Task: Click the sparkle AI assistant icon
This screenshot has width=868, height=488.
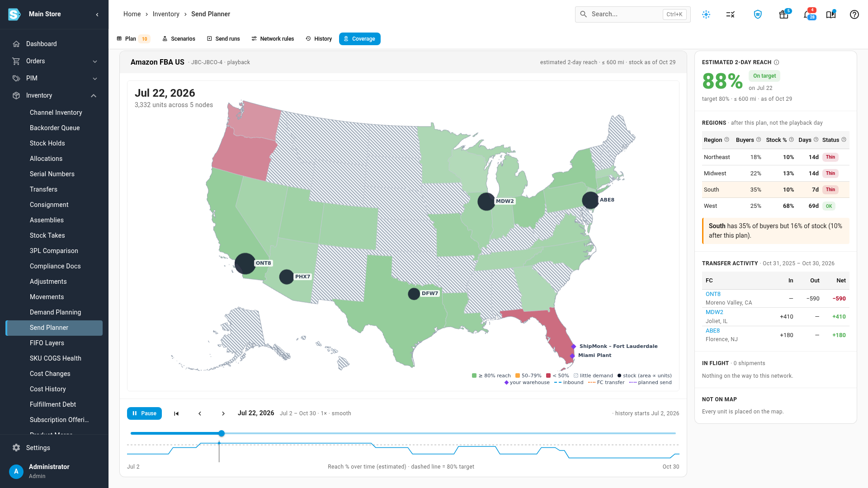Action: [x=706, y=14]
